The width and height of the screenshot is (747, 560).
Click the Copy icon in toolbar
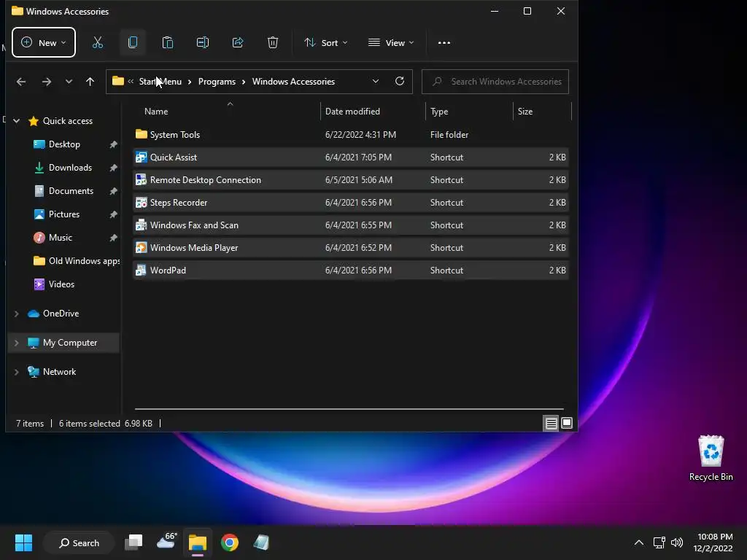click(133, 42)
